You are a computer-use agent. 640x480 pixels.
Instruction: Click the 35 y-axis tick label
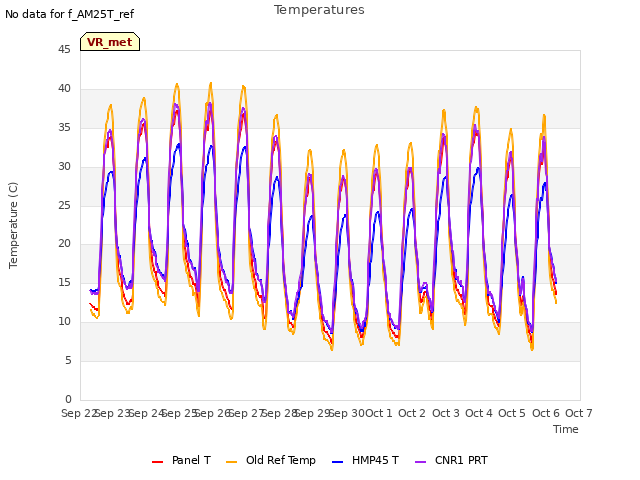tap(64, 128)
